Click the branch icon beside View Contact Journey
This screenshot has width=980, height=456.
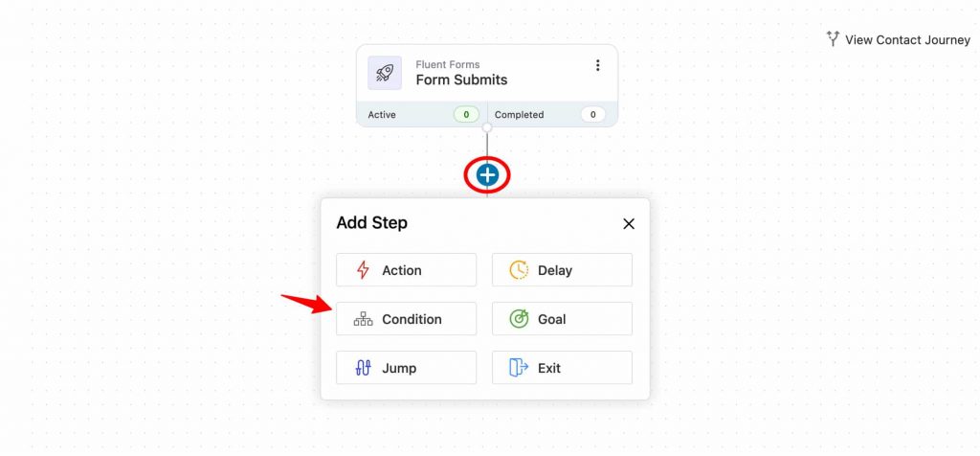(x=833, y=38)
